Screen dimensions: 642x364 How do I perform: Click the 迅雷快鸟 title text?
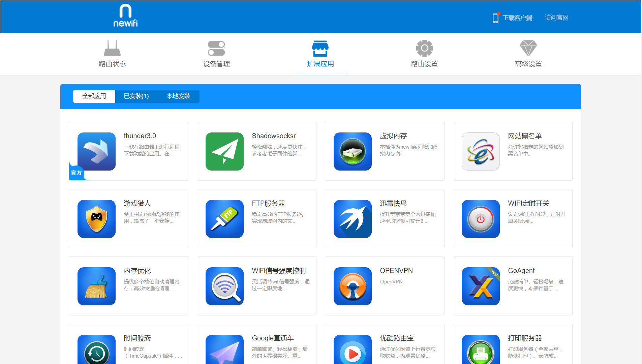pos(393,203)
